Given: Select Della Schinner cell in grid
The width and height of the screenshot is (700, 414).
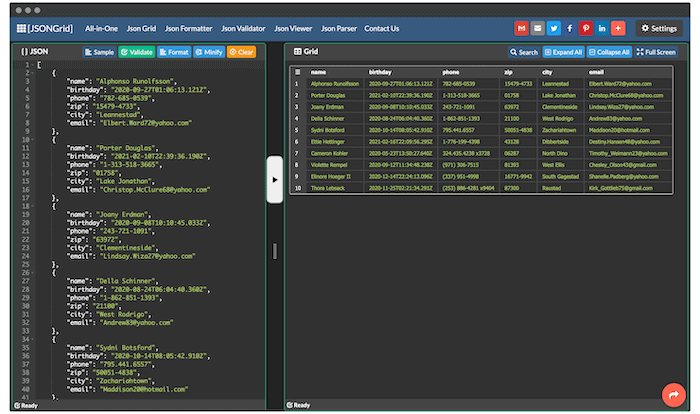Looking at the screenshot, I should pyautogui.click(x=335, y=118).
